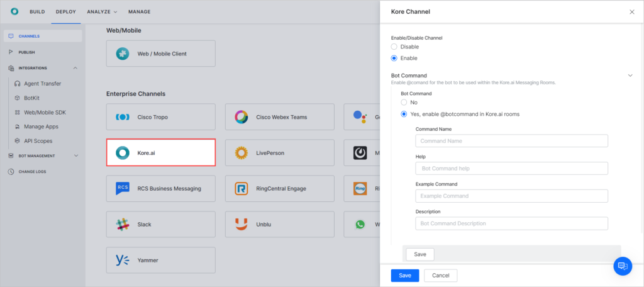Image resolution: width=644 pixels, height=287 pixels.
Task: Choose the LivePerson channel icon
Action: click(x=241, y=152)
